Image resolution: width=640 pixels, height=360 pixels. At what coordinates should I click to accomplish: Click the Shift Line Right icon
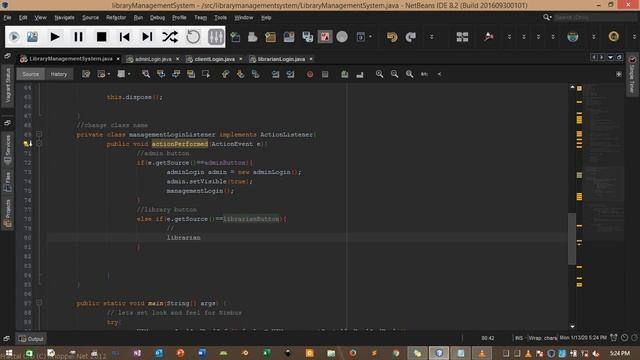291,74
